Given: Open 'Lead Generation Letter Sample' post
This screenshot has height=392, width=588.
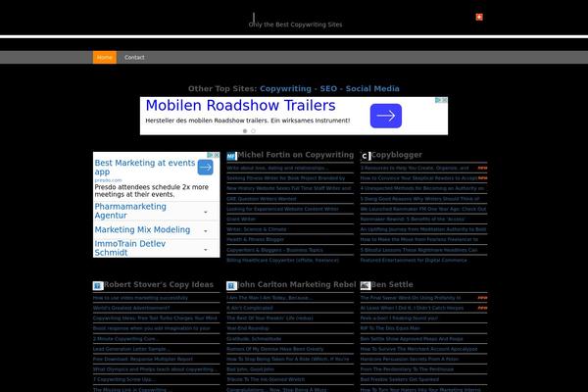Looking at the screenshot, I should 131,349.
